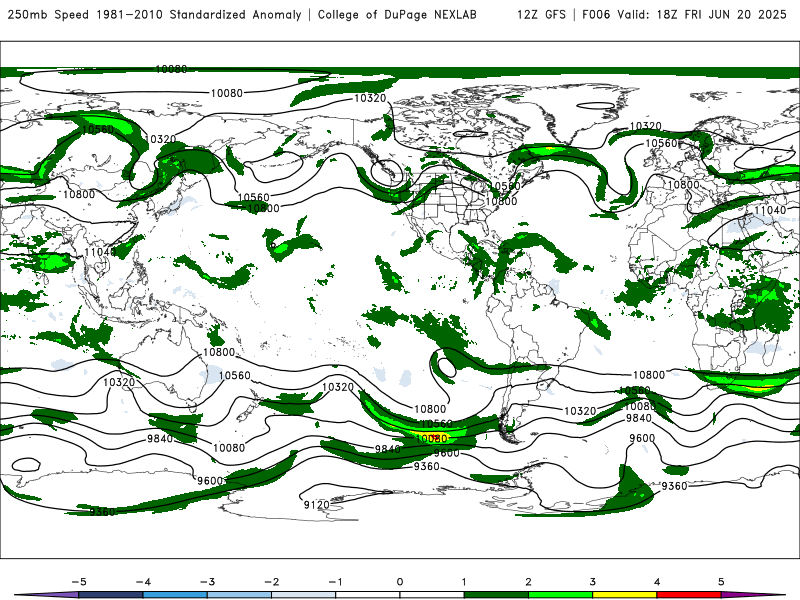Click the '10800' contour label over western Australia
Image resolution: width=800 pixels, height=600 pixels.
pos(219,352)
